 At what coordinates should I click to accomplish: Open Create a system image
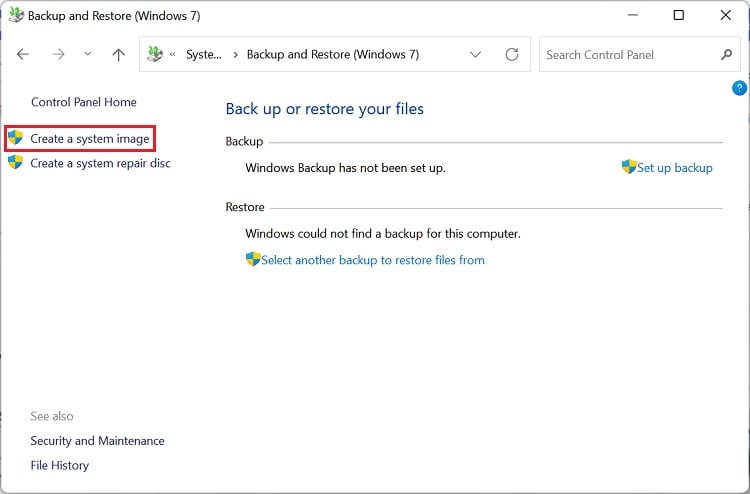[90, 139]
